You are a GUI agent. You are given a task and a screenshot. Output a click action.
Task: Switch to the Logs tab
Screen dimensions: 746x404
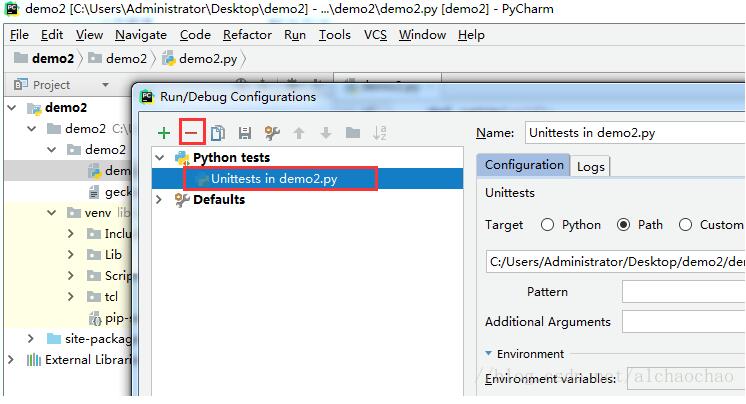590,167
